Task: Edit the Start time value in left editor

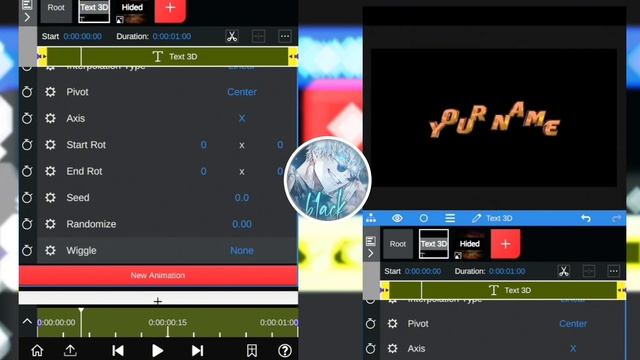Action: (82, 36)
